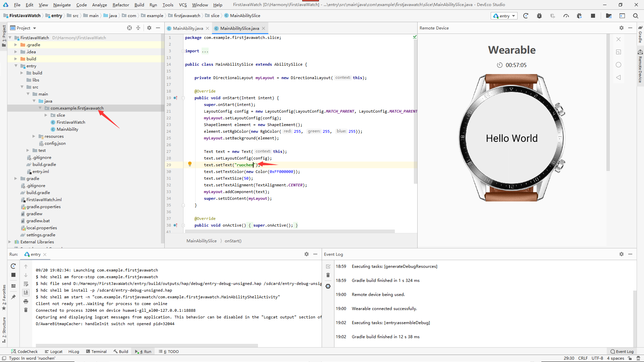Open the profiler gauge icon
644x362 pixels.
click(x=566, y=16)
